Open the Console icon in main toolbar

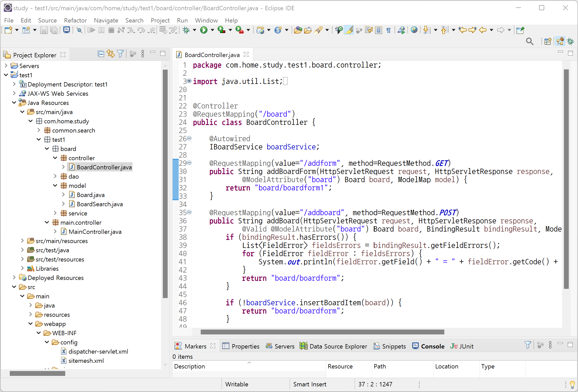tap(67, 30)
